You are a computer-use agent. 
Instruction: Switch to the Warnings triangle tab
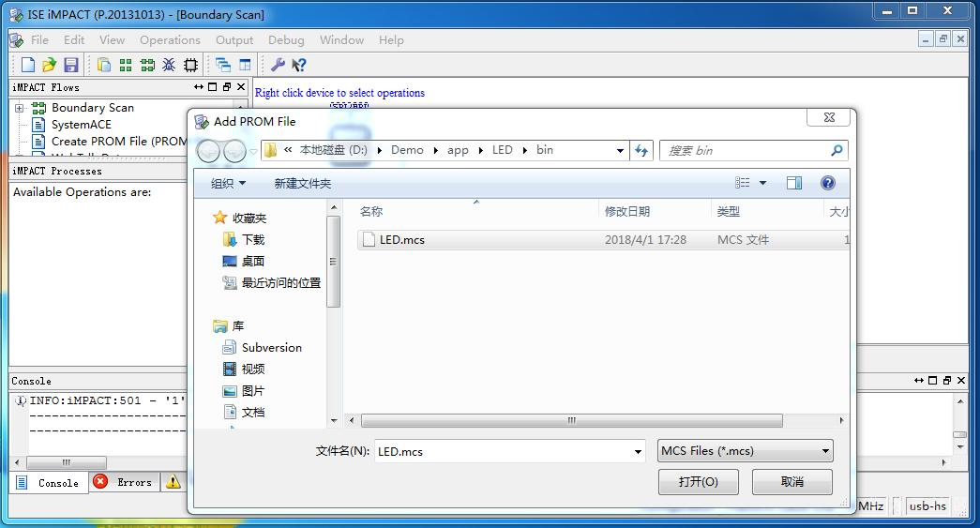coord(173,482)
